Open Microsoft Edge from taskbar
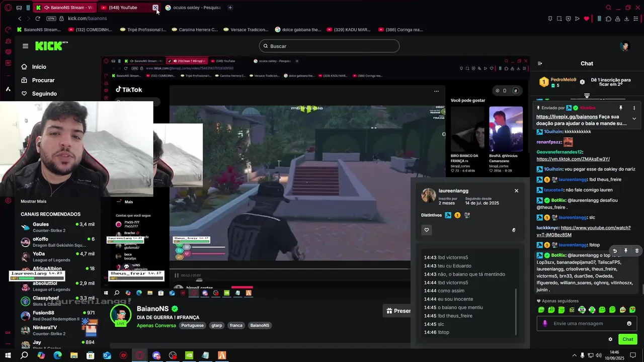The height and width of the screenshot is (362, 644). (x=57, y=355)
